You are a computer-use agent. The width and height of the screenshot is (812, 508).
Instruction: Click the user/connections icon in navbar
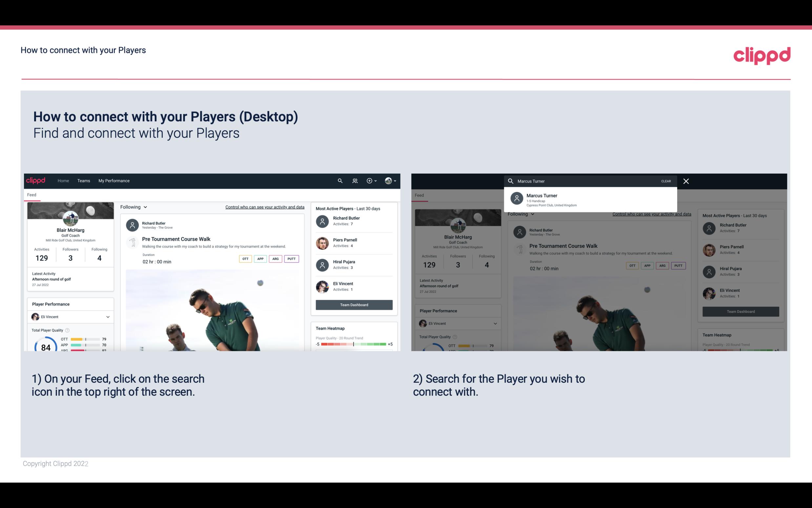click(354, 180)
